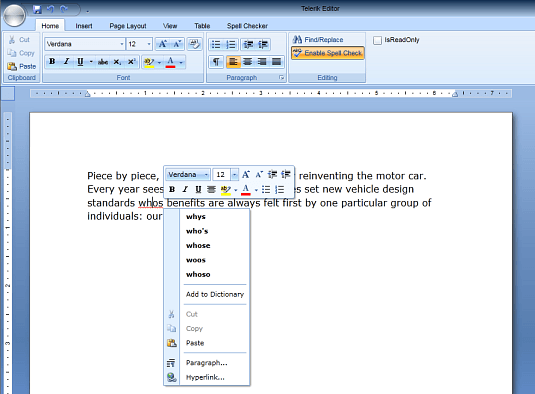Screen dimensions: 535x394
Task: Open ribbon highlight color dropdown arrow
Action: coord(159,62)
